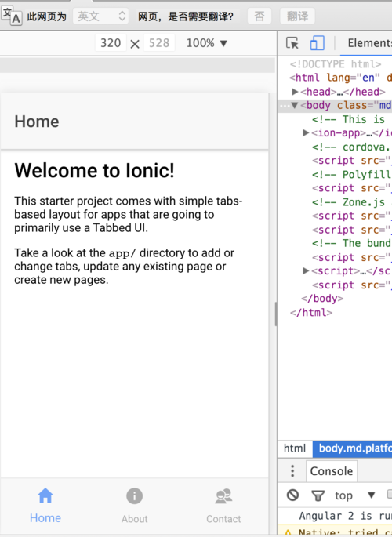The width and height of the screenshot is (392, 537).
Task: Click the devtools panel divider handle
Action: 276,314
